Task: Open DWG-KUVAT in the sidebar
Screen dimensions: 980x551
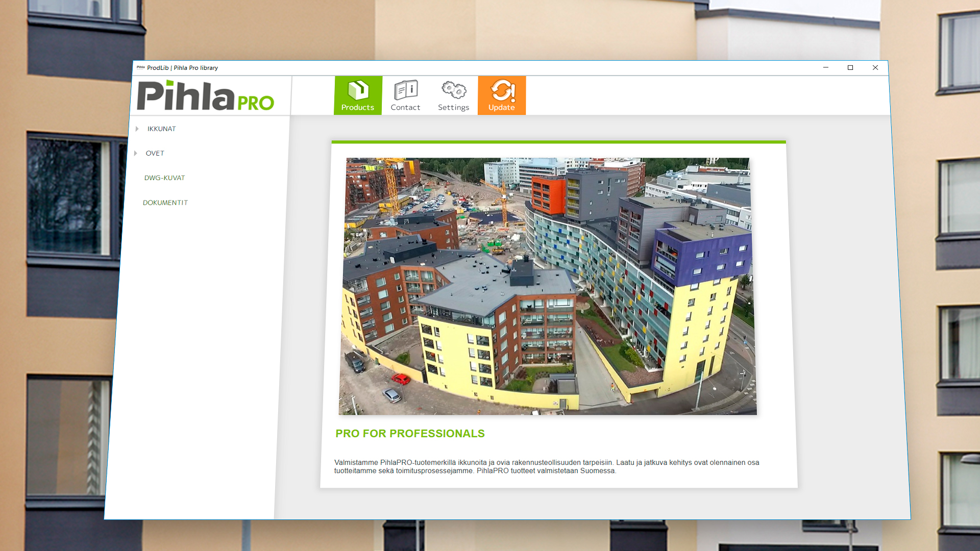Action: (164, 178)
